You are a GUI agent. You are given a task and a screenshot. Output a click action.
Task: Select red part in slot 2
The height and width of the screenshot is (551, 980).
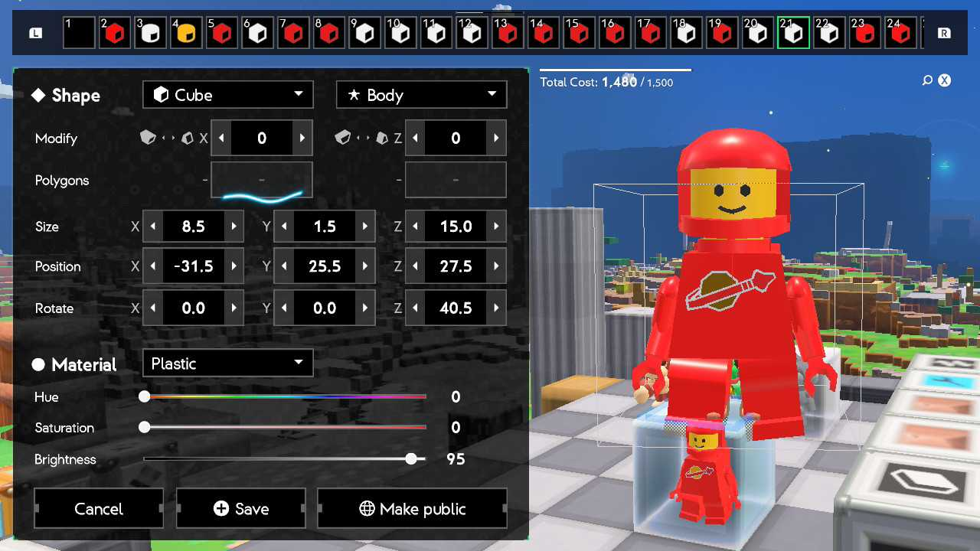(x=115, y=33)
